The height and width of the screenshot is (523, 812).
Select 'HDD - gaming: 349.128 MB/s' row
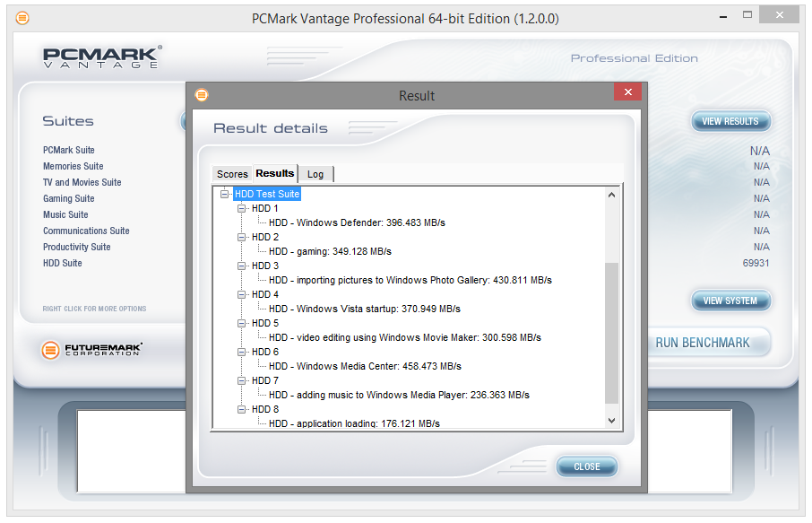(x=330, y=251)
